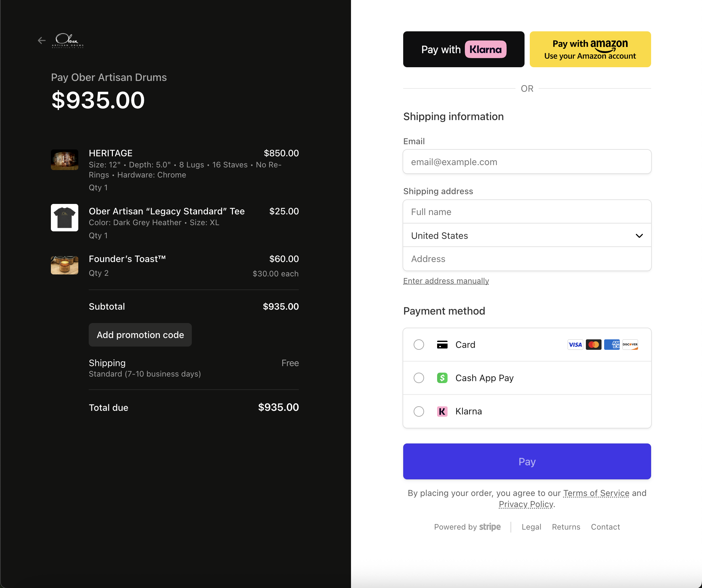This screenshot has width=702, height=588.
Task: Select the Cash App Pay radio button
Action: coord(419,378)
